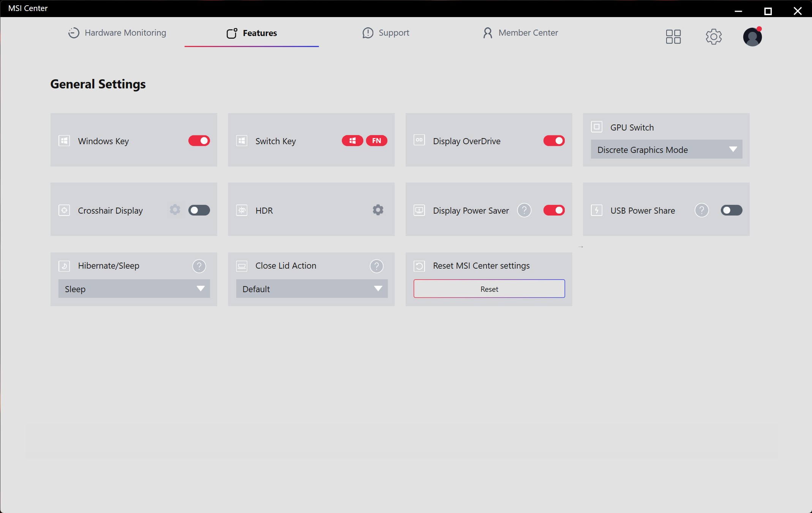This screenshot has height=513, width=812.
Task: Click the USB Power Share lightning icon
Action: 597,210
